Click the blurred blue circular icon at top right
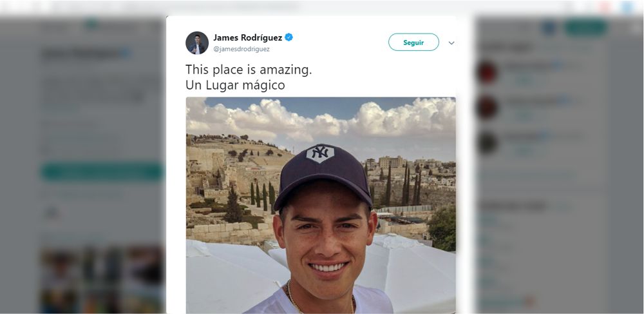This screenshot has width=644, height=314. tap(549, 28)
